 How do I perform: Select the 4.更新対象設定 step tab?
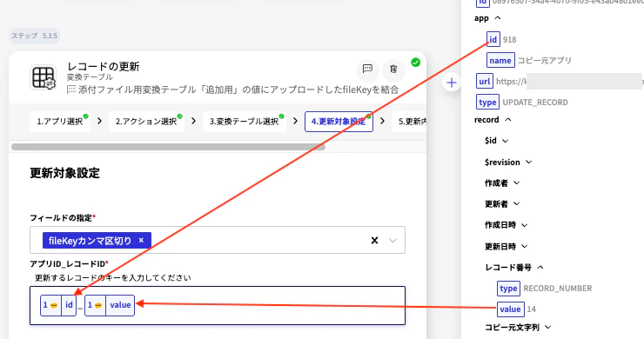coord(339,122)
